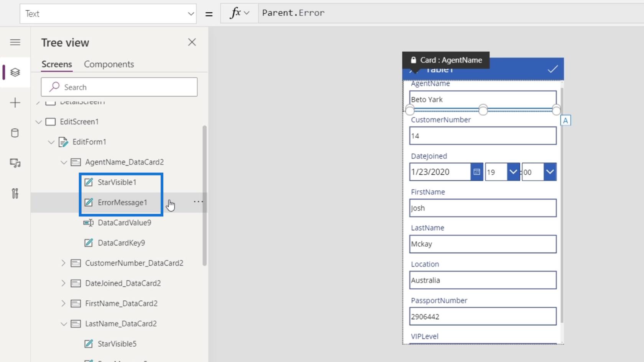Image resolution: width=644 pixels, height=362 pixels.
Task: Open the Media icon in the sidebar
Action: 15,163
